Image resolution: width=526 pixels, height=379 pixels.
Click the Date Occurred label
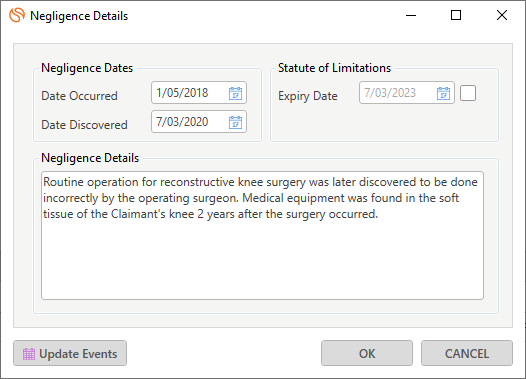pos(80,96)
